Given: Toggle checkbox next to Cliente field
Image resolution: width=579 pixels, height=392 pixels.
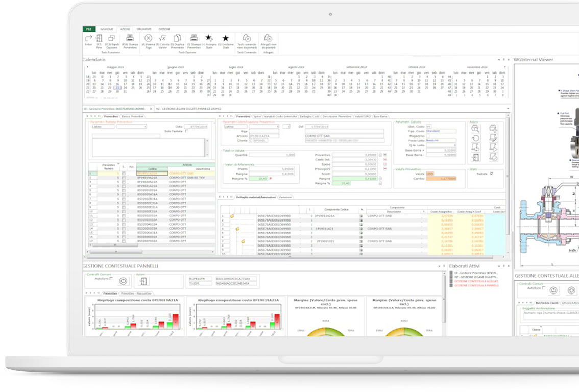Looking at the screenshot, I should click(x=251, y=141).
